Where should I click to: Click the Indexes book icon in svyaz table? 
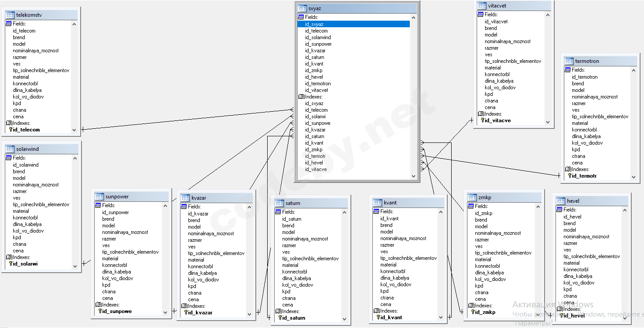point(301,97)
